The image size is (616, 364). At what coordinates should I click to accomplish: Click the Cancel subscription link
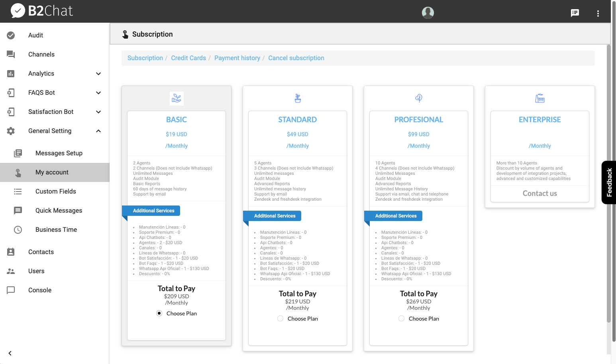click(296, 58)
